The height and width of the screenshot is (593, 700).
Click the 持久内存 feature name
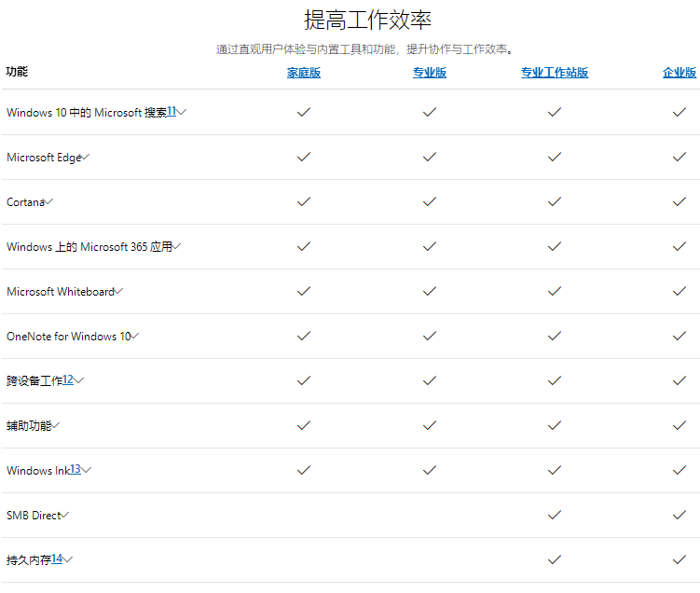29,560
